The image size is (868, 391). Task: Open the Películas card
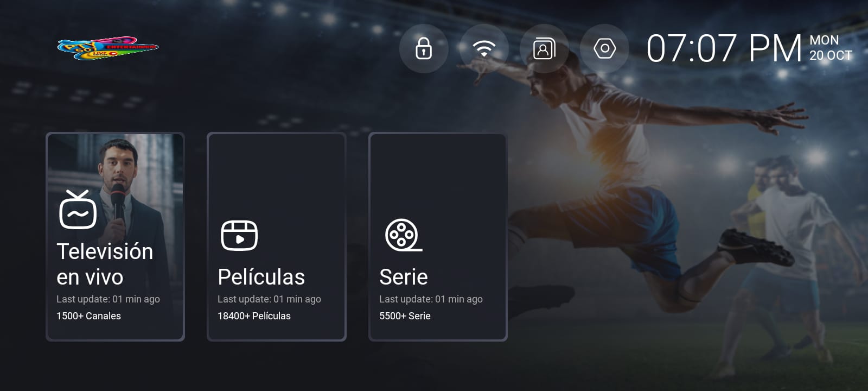point(277,237)
